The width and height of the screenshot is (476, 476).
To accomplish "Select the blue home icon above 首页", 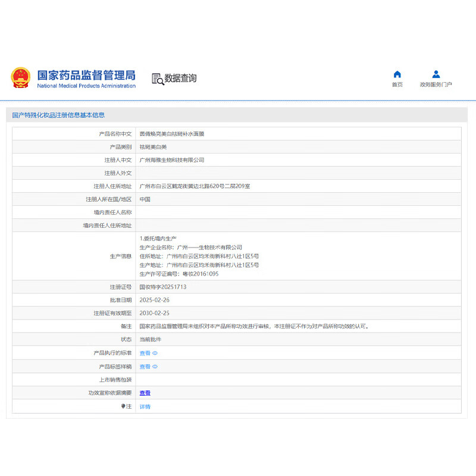I will pyautogui.click(x=397, y=74).
